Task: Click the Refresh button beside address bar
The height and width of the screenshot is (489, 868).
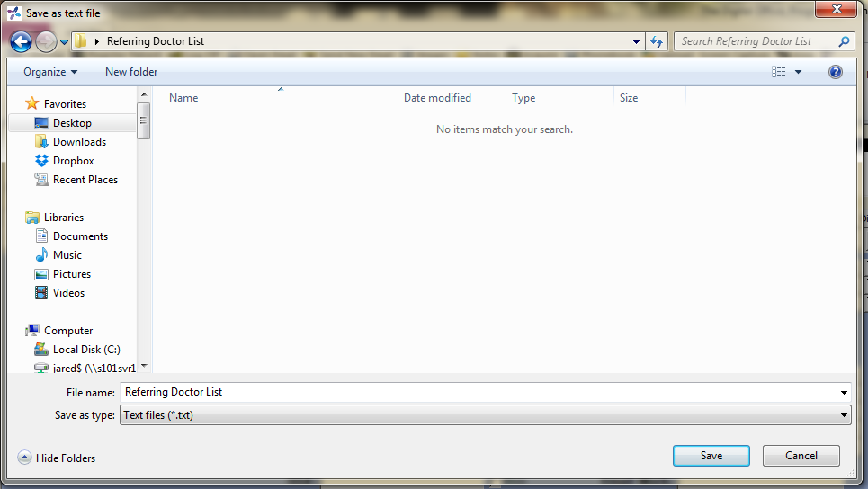Action: click(657, 41)
